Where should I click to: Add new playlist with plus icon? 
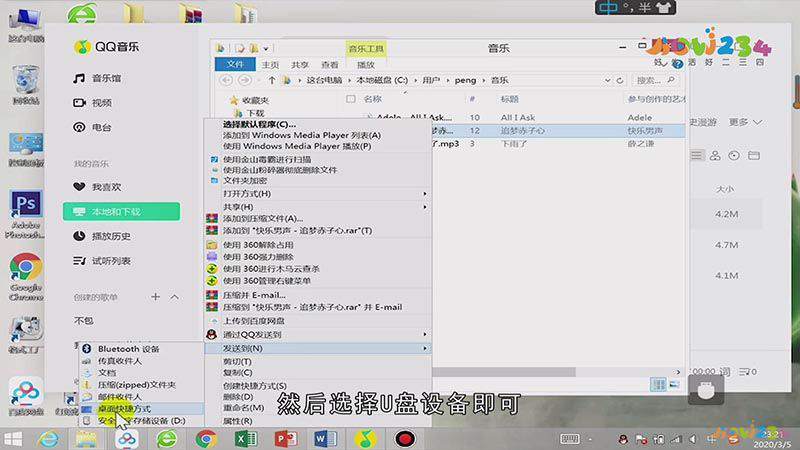pos(156,296)
